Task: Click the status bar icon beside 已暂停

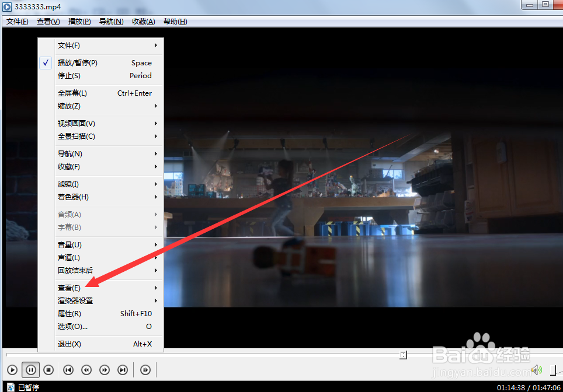Action: click(x=11, y=387)
